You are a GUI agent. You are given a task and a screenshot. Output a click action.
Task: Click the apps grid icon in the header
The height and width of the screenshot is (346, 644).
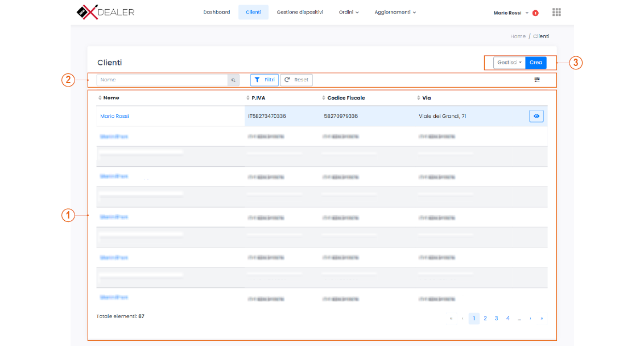556,11
